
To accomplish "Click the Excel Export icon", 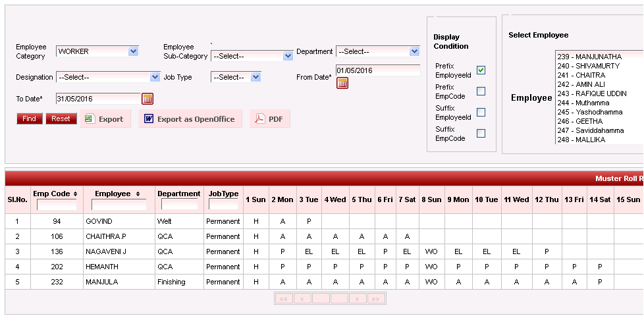I will click(89, 119).
